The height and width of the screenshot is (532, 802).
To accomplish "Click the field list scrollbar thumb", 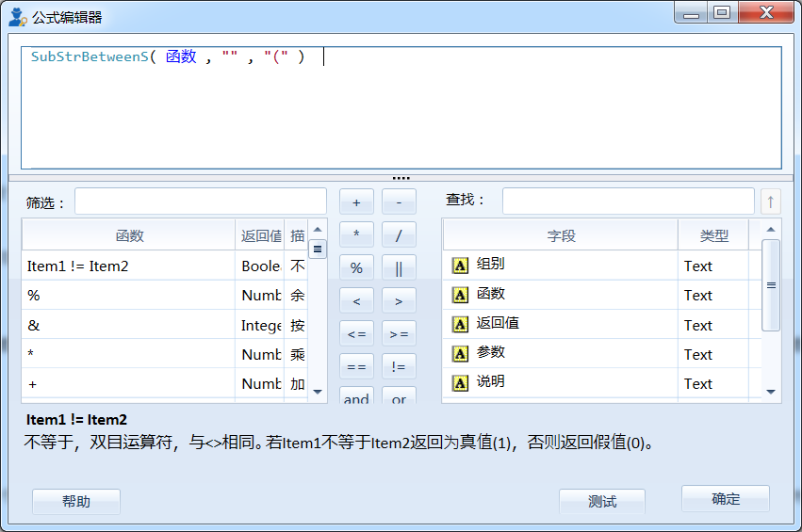I will pos(771,285).
